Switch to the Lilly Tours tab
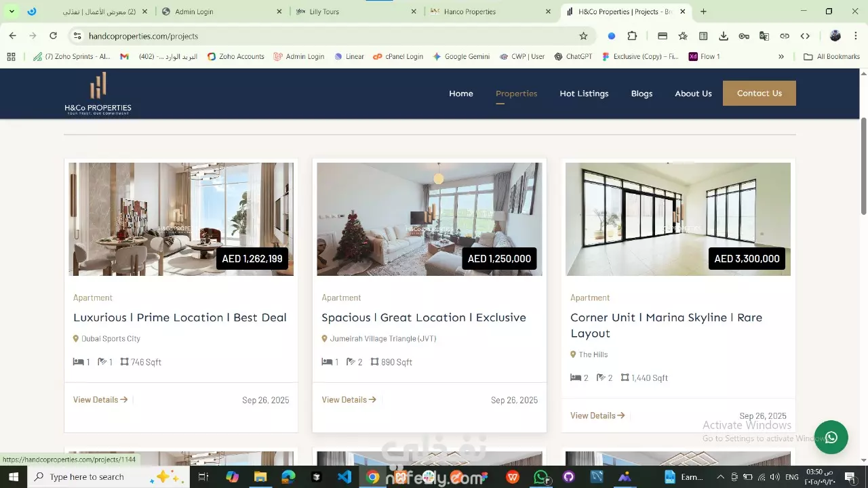868x488 pixels. click(357, 12)
